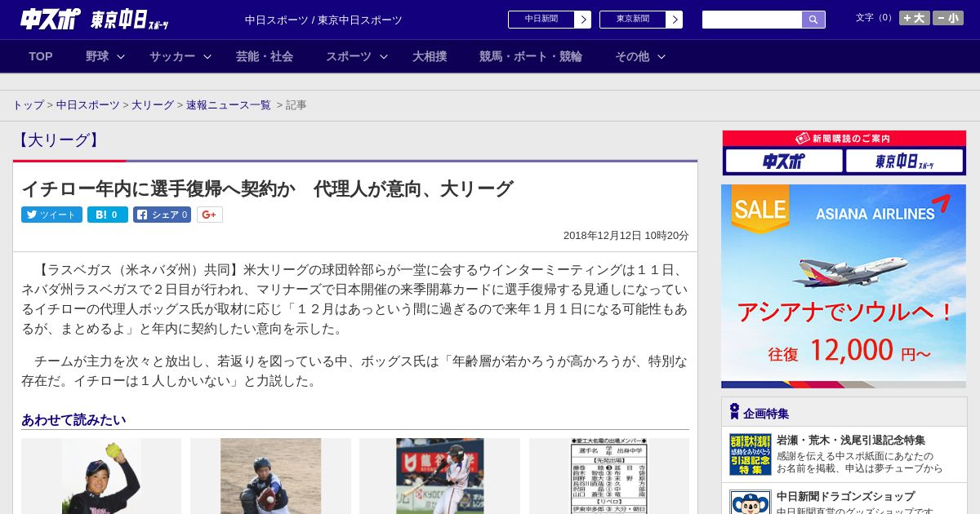Open the Asiana Airlines sale advertisement

[x=844, y=286]
